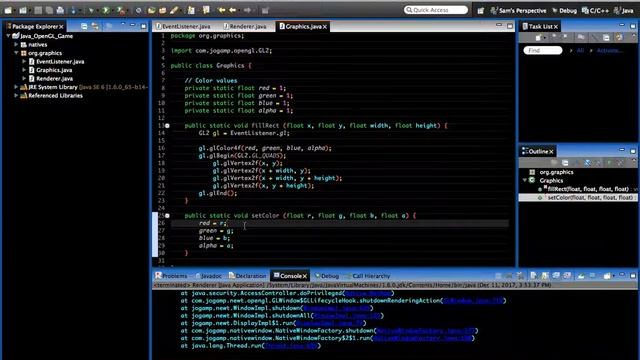
Task: Click Collapse All in Package Explorer
Action: point(84,26)
